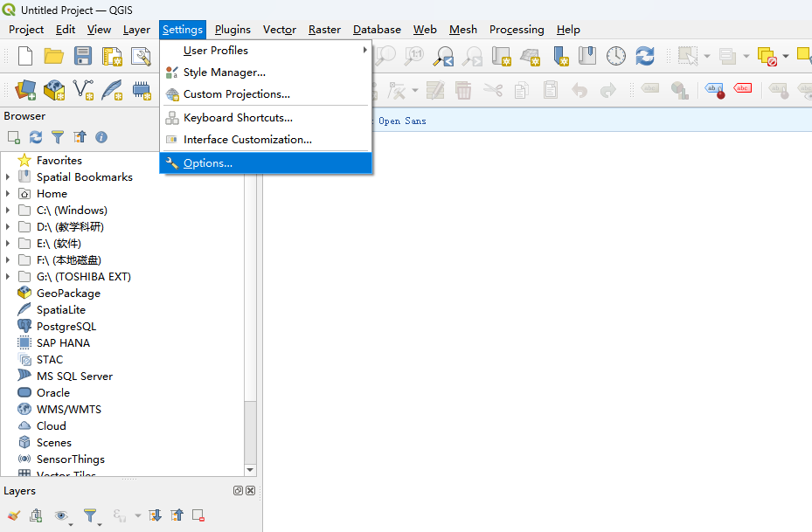Deselect features from all layers
The width and height of the screenshot is (812, 532).
(x=767, y=56)
